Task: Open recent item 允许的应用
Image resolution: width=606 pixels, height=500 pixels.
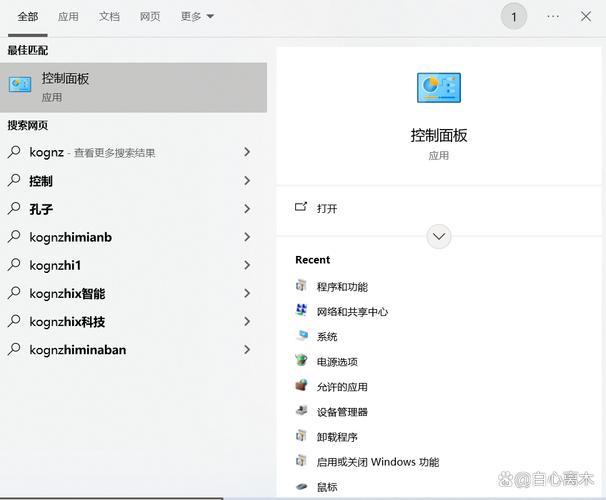Action: [342, 387]
